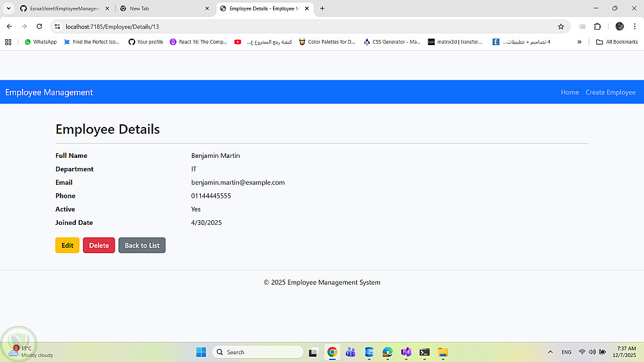Open the 'CSS Generator - Ma...' bookmark
This screenshot has width=644, height=362.
pyautogui.click(x=392, y=42)
